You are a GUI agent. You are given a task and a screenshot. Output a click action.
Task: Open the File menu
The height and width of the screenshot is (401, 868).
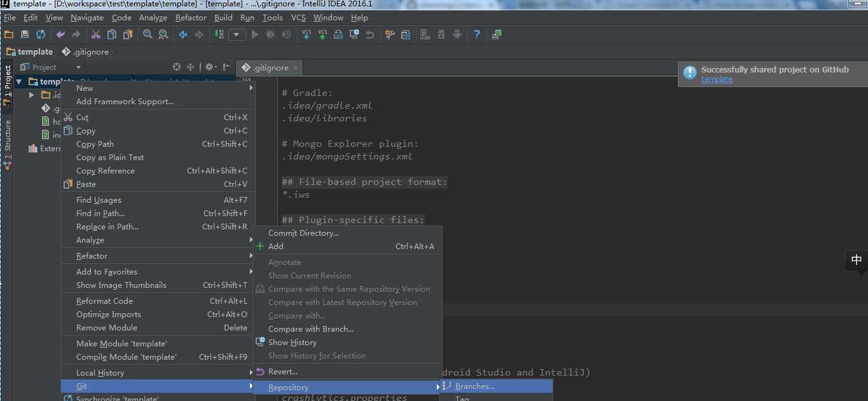(x=10, y=17)
